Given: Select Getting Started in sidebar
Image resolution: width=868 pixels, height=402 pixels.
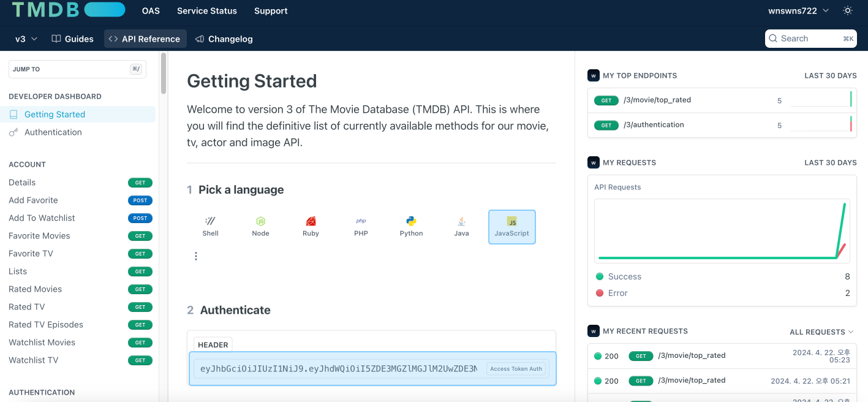Looking at the screenshot, I should point(78,115).
